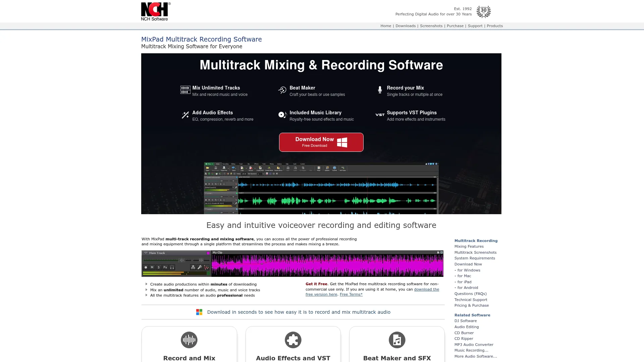Click the Tutorial icon in hero screenshot toolbar

[x=334, y=168]
